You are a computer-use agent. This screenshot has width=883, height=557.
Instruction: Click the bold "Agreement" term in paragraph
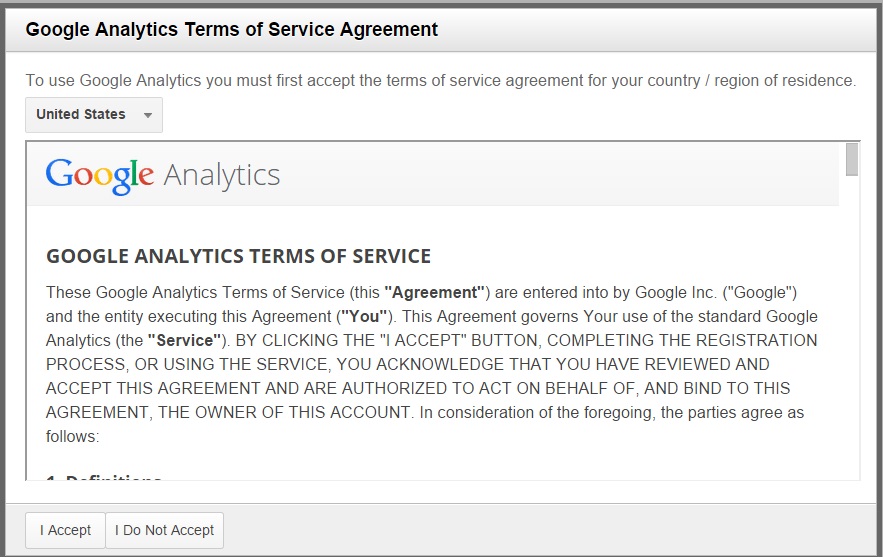434,293
